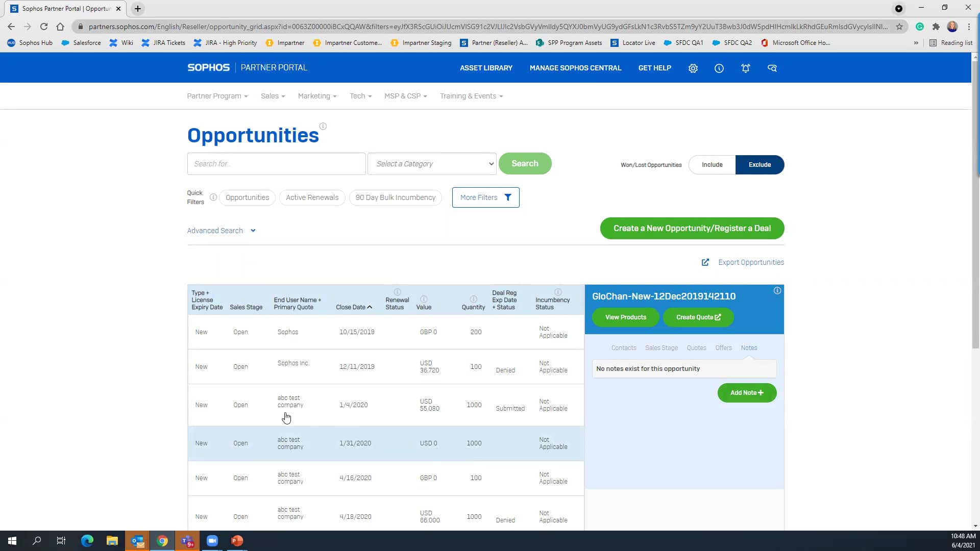Toggle the 90 Day Bulk Incumbency filter
980x551 pixels.
[395, 197]
